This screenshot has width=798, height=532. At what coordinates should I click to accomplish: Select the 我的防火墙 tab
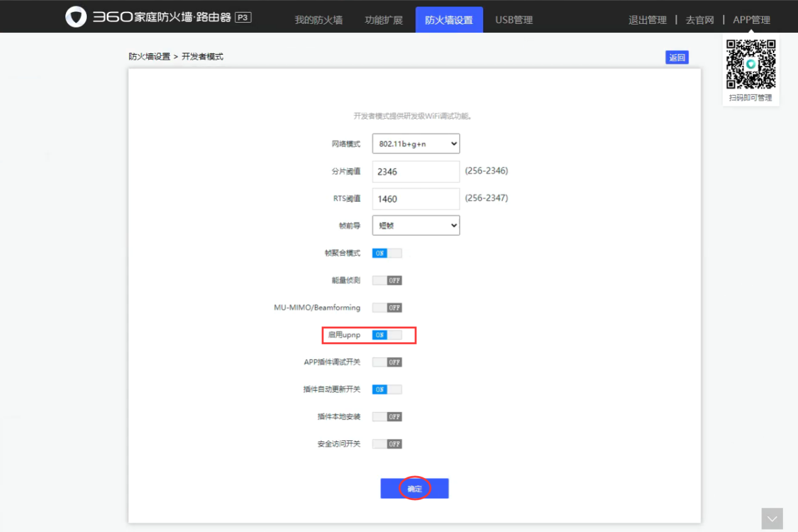coord(318,19)
